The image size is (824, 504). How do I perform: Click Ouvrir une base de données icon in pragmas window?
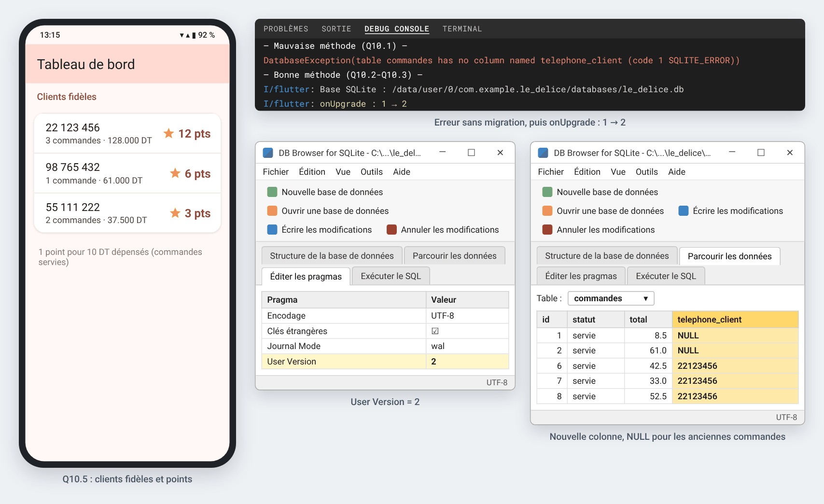pyautogui.click(x=272, y=211)
